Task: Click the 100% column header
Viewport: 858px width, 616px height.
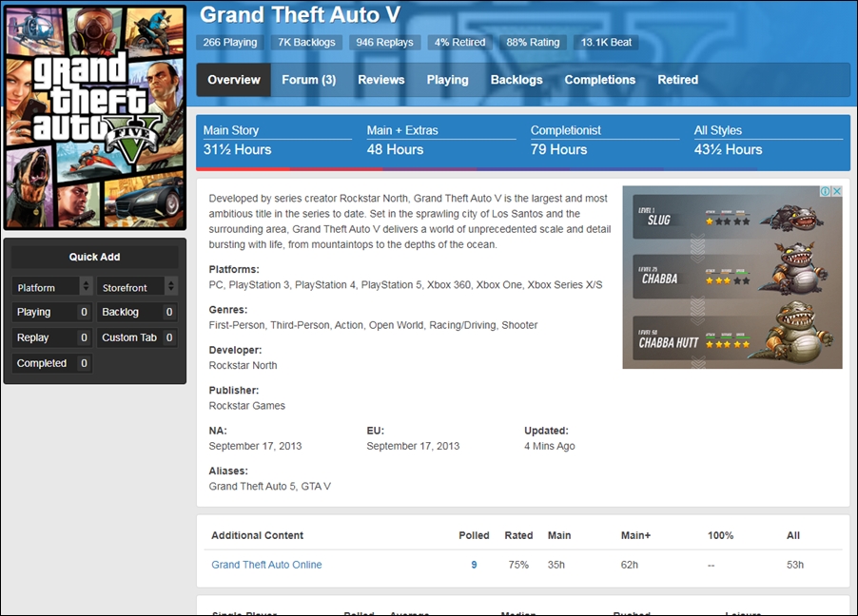Action: tap(720, 535)
